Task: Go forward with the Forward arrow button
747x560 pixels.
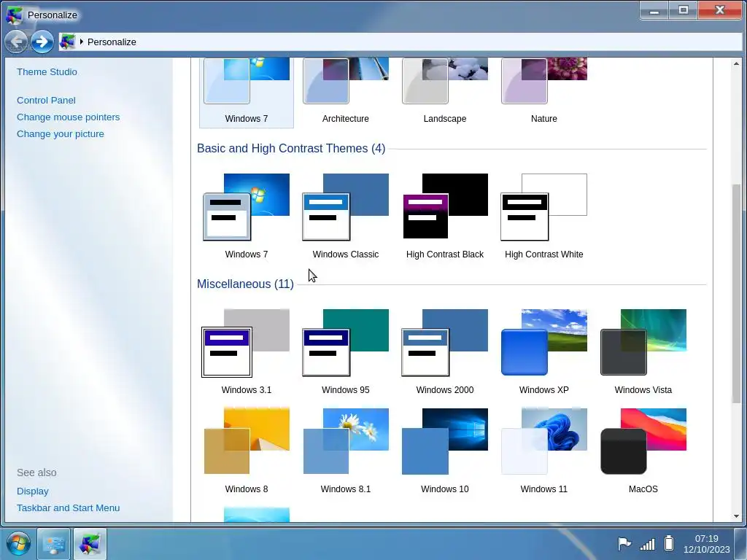Action: pos(42,42)
